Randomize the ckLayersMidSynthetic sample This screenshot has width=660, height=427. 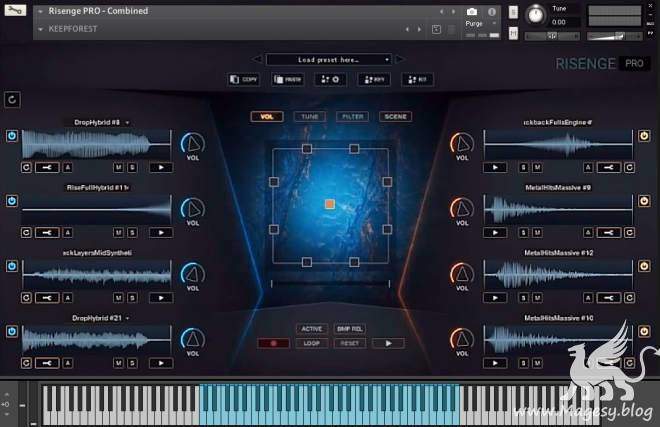point(26,298)
